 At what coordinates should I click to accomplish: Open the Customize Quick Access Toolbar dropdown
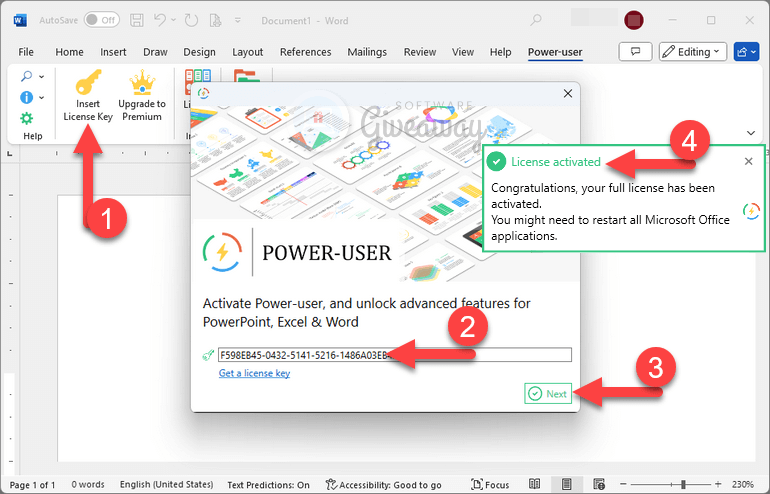[238, 20]
